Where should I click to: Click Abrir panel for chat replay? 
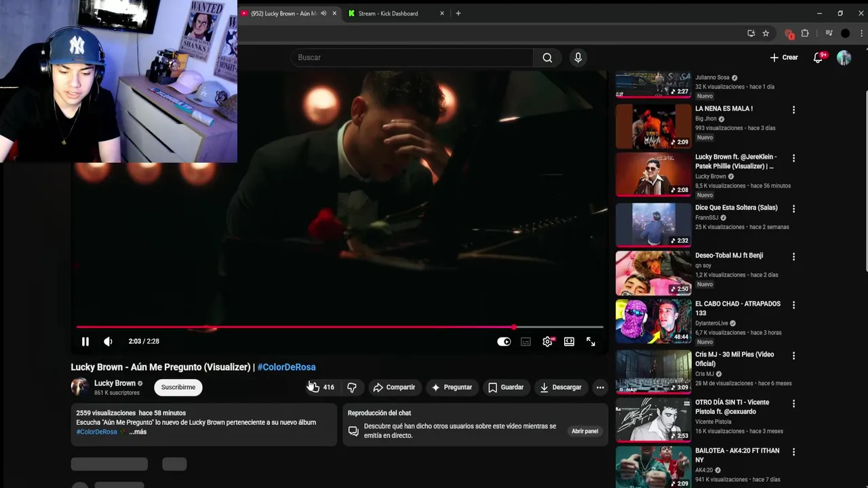(x=585, y=431)
